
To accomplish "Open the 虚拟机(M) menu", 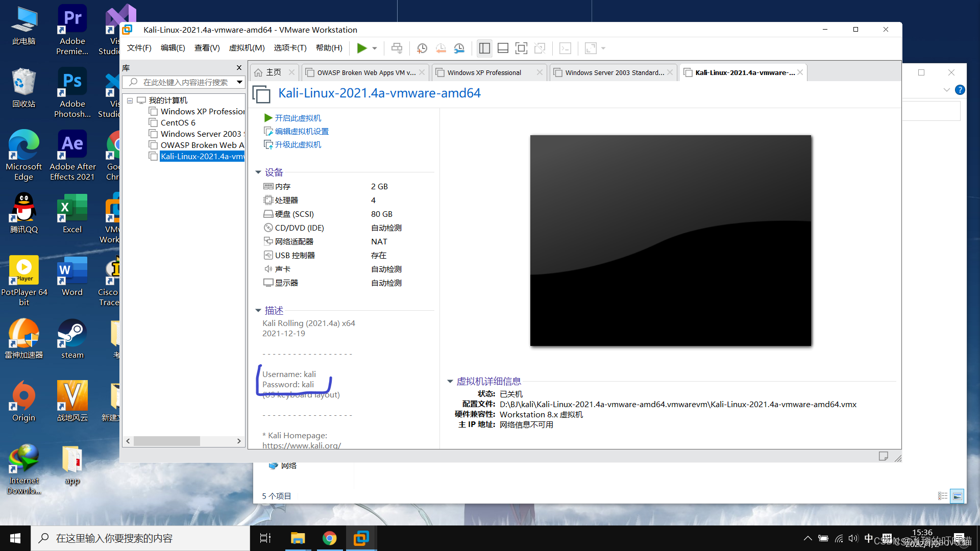I will [247, 48].
